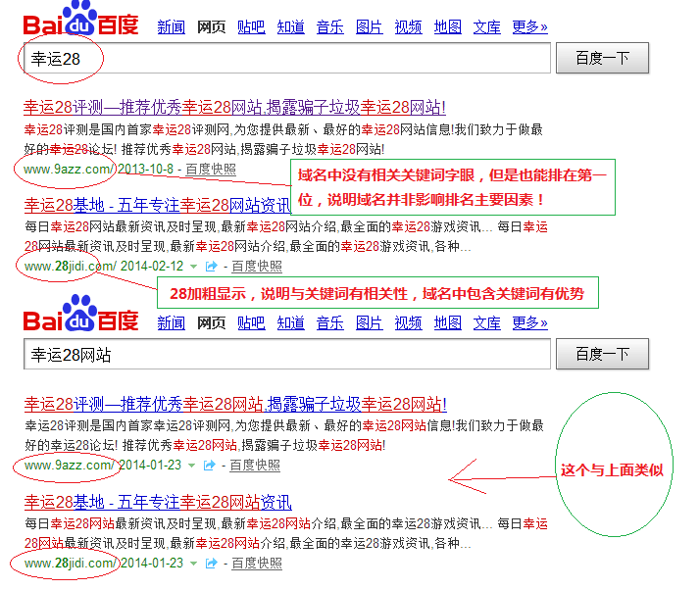
Task: Open 贴吧 tab in the top Baidu header
Action: click(x=251, y=27)
